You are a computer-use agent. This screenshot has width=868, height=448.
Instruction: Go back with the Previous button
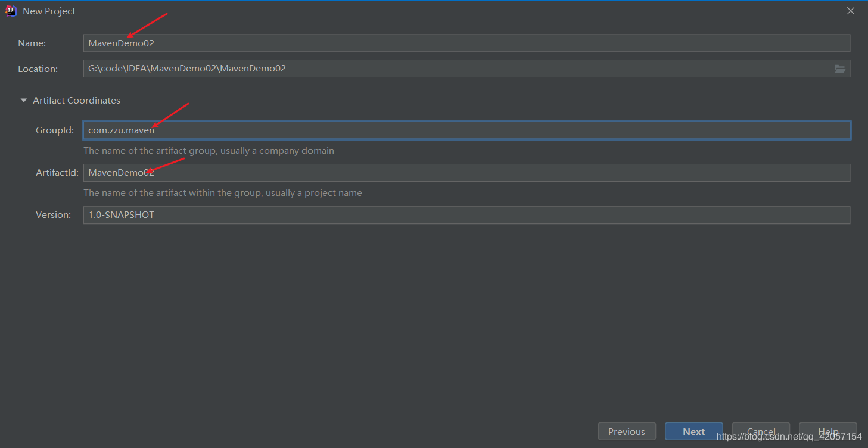coord(627,431)
